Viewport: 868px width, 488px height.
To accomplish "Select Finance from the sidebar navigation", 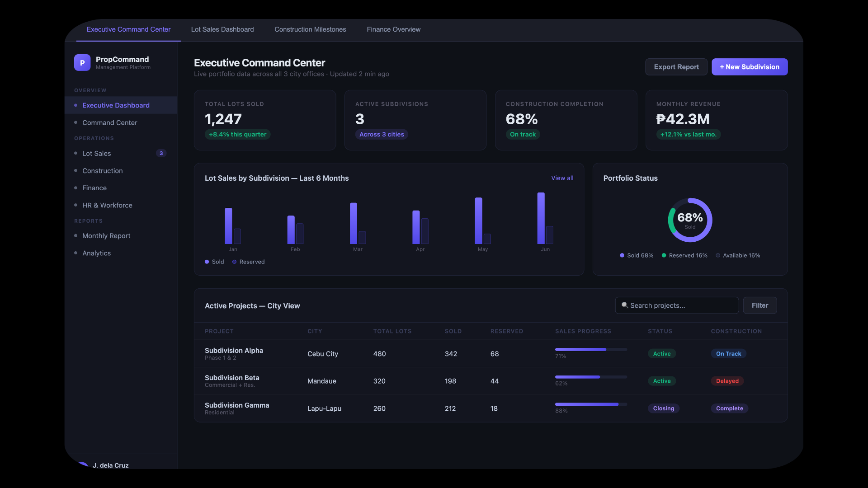I will click(x=95, y=188).
